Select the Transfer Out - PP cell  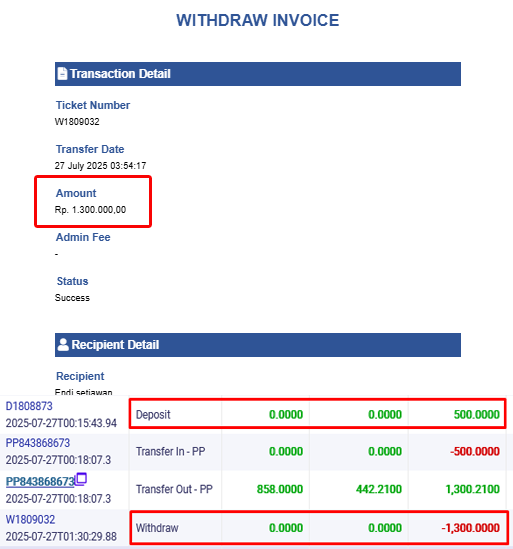coord(174,489)
